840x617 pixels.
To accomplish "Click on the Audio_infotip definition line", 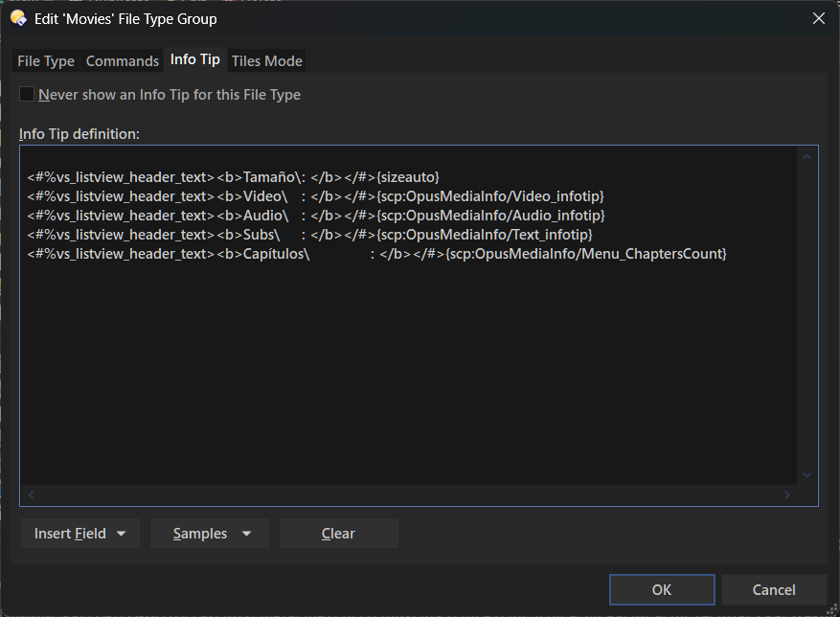I will point(316,216).
